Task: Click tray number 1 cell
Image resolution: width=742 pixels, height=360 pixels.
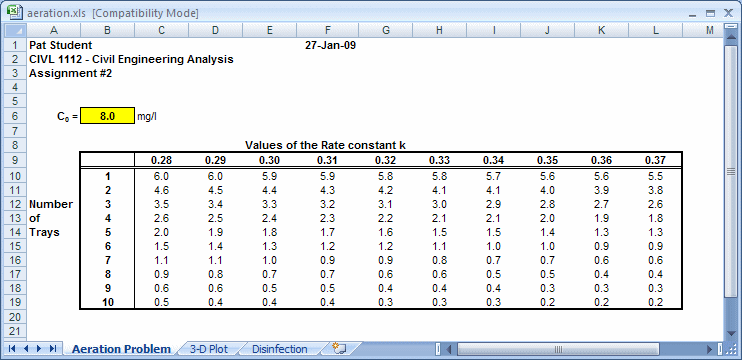Action: click(x=107, y=176)
